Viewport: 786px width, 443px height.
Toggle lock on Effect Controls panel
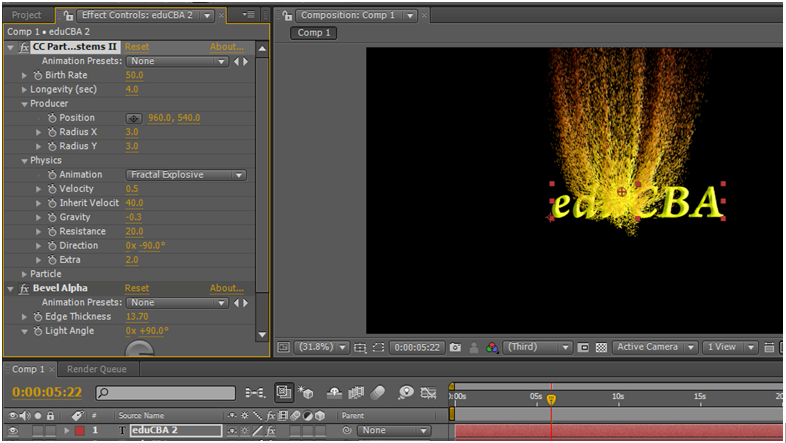[x=69, y=16]
